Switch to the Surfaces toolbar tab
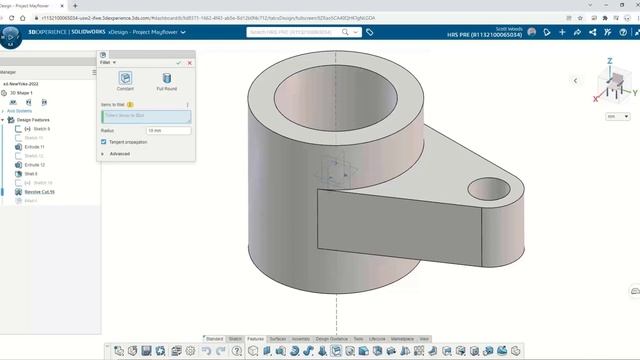The image size is (640, 360). pos(278,339)
